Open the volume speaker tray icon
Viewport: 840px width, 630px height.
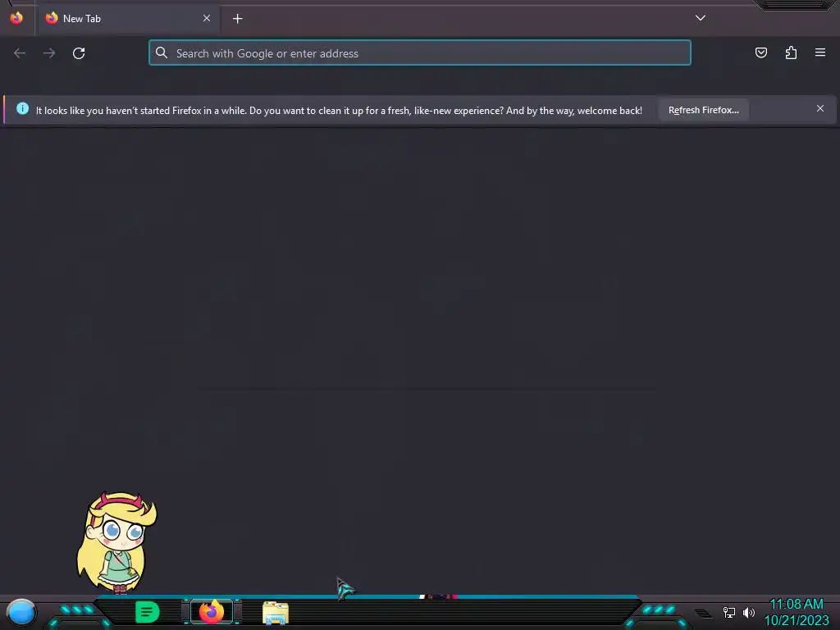tap(749, 612)
